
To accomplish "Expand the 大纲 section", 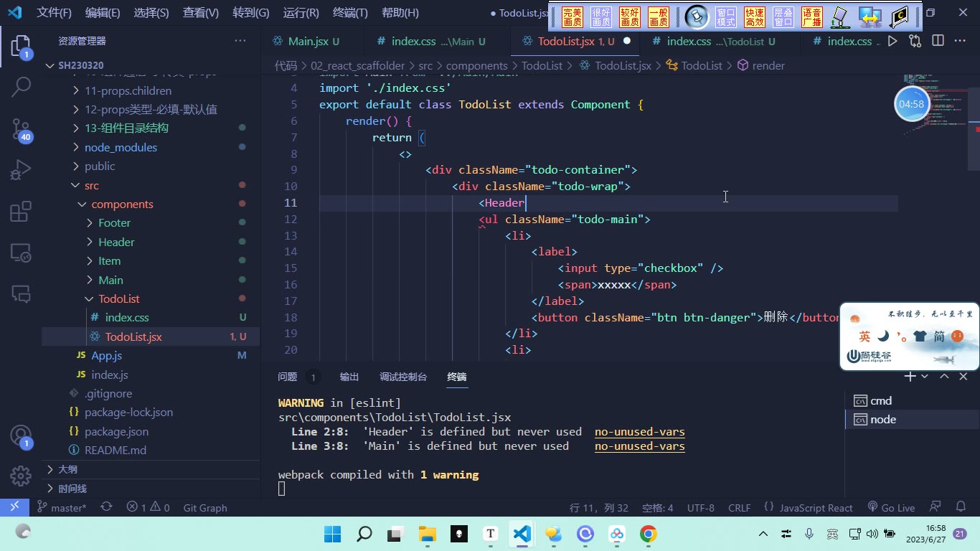I will point(152,469).
